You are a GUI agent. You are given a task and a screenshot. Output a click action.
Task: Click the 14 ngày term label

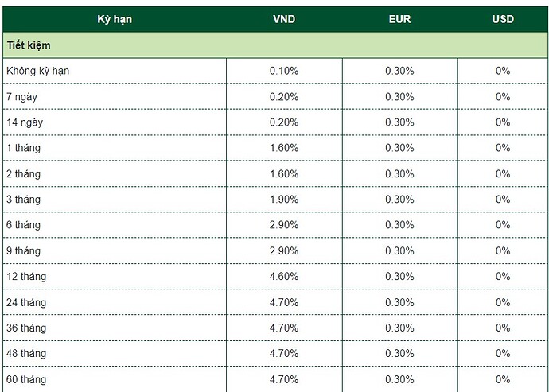pos(27,122)
